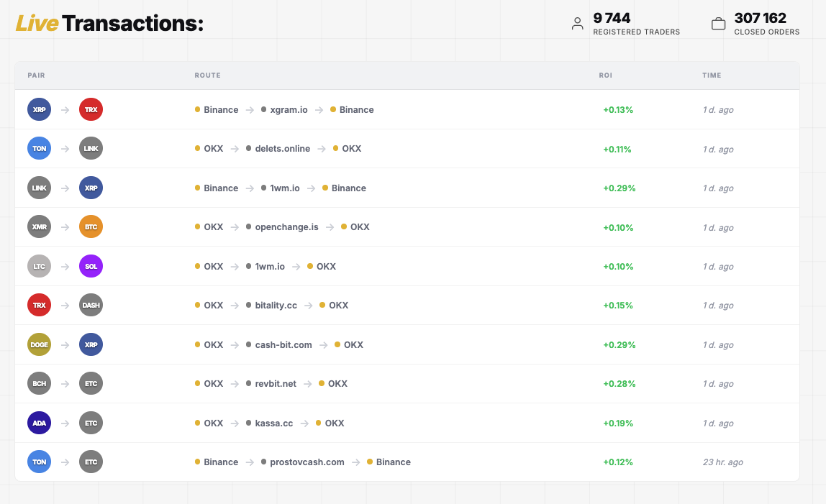Viewport: 826px width, 504px height.
Task: Click the TRX coin icon in the xgram.io row
Action: 91,109
